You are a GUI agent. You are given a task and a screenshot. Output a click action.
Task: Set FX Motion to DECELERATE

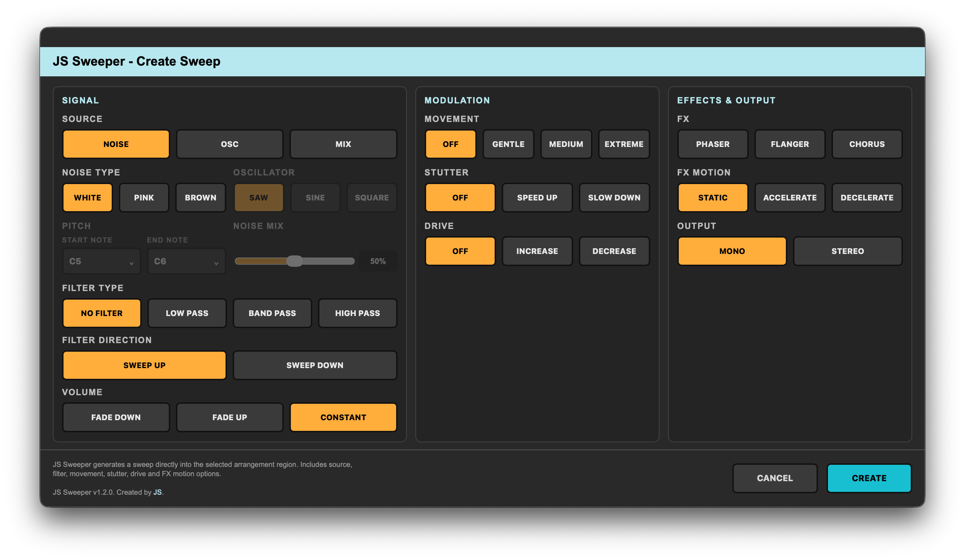[867, 198]
